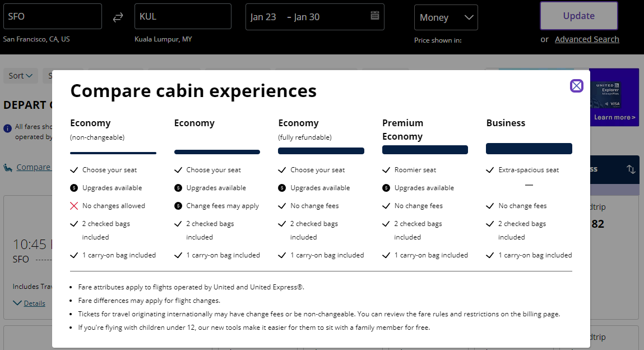Click the seat icon beside Compare link

pos(8,167)
